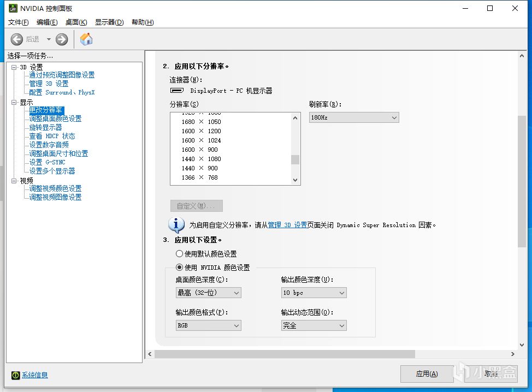The width and height of the screenshot is (532, 392).
Task: Click the NVIDIA logo in title bar
Action: [x=13, y=8]
